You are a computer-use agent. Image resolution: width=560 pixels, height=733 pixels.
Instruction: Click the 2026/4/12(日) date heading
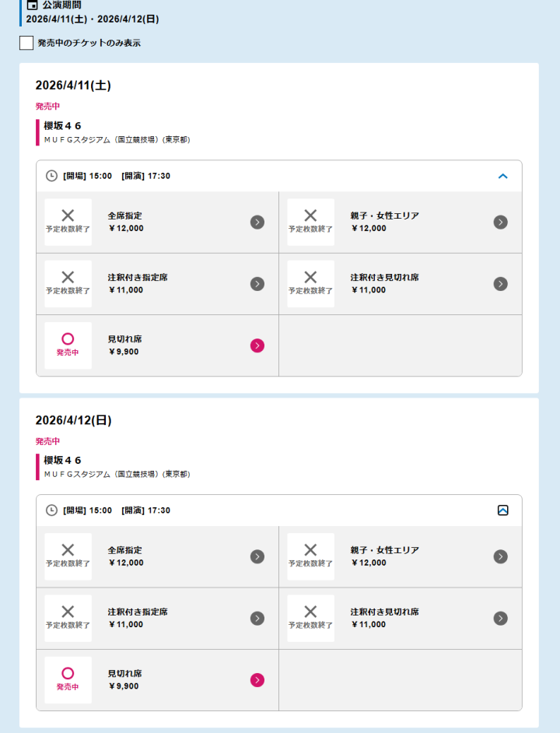pos(73,420)
